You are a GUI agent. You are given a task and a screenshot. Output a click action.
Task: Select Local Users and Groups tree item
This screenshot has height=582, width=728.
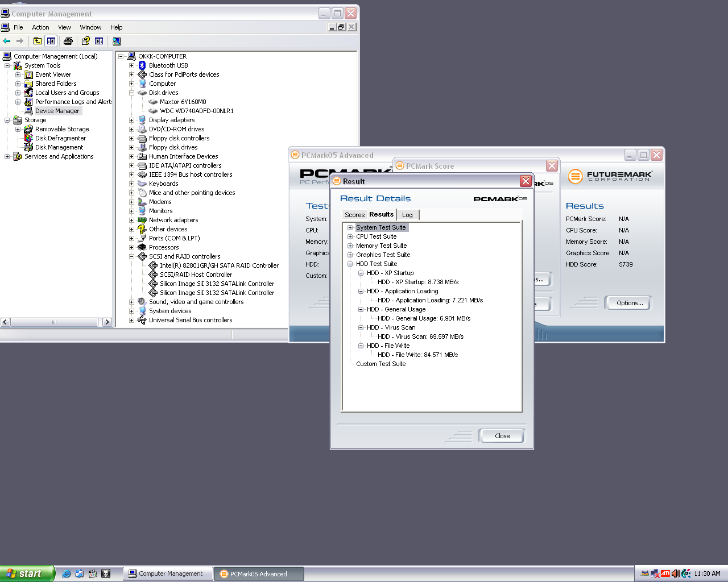tap(67, 93)
